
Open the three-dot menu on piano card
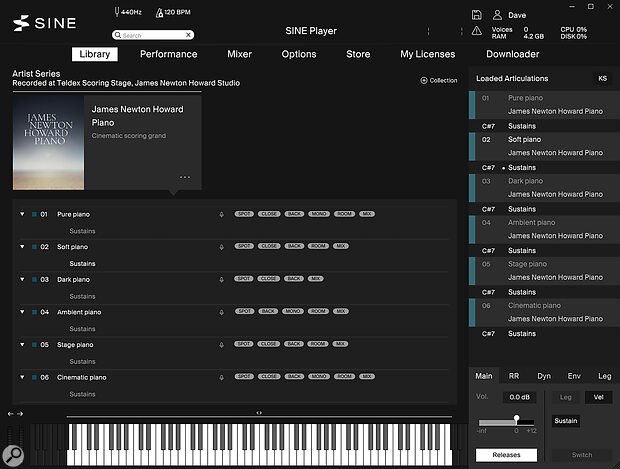pos(185,177)
